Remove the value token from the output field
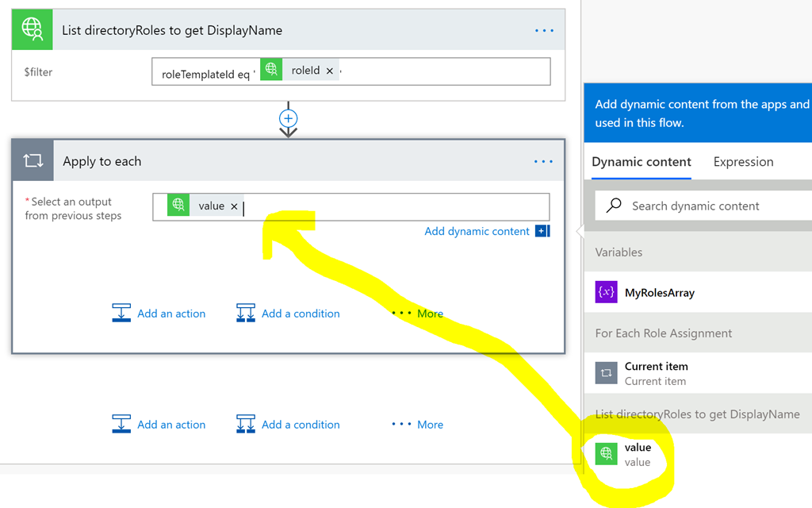The image size is (812, 508). 234,206
